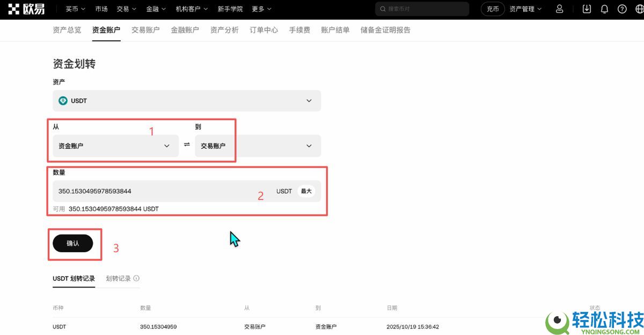Click the 确认 confirm button

73,243
